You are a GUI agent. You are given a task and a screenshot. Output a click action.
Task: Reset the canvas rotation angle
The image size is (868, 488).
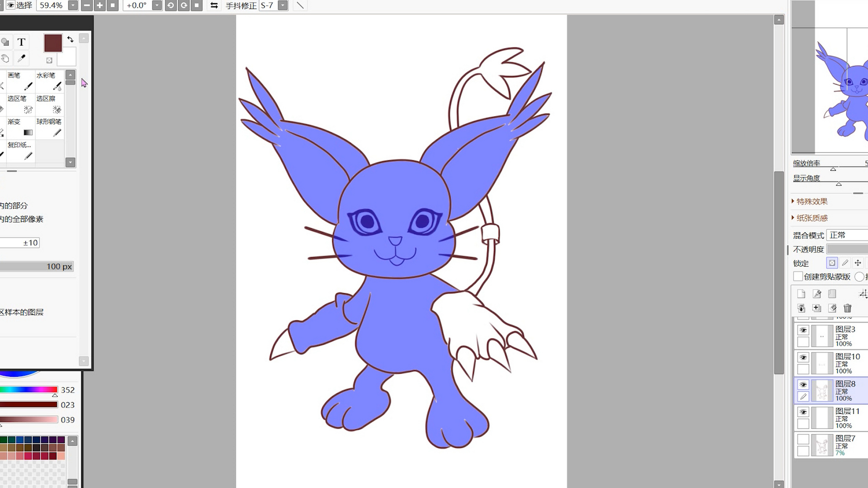[x=196, y=5]
